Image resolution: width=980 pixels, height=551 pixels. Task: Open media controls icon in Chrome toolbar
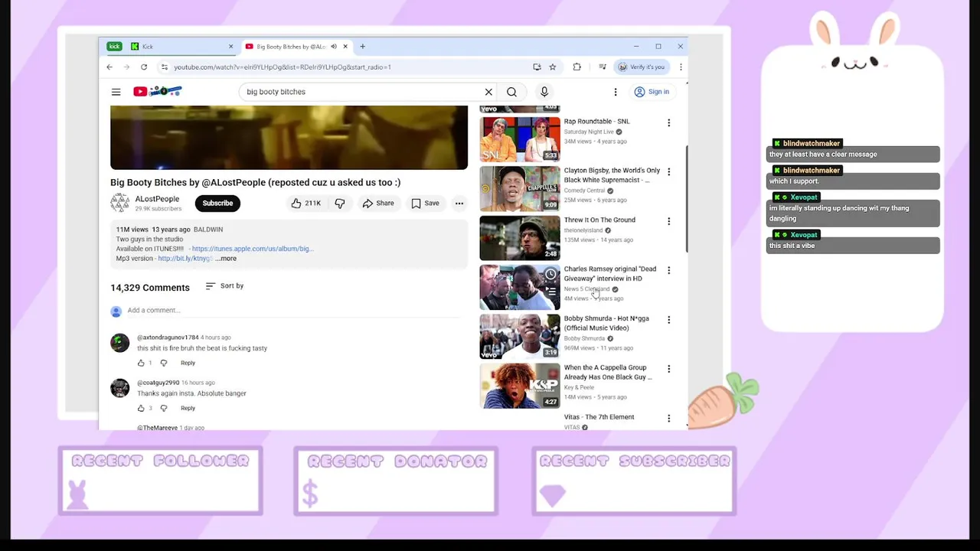tap(603, 67)
